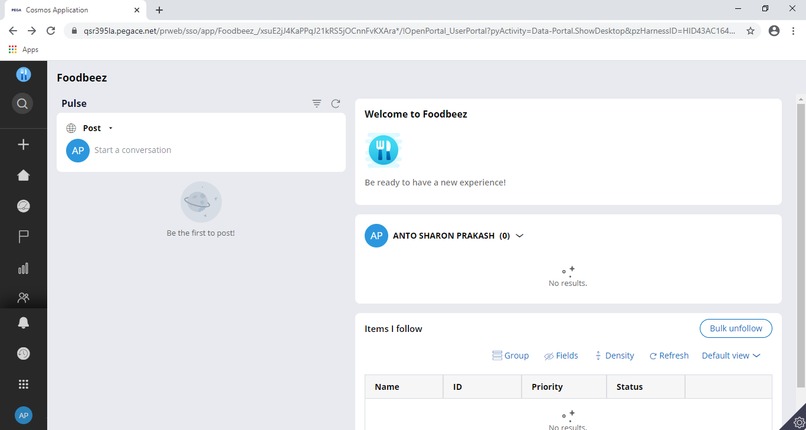Open Recents clock icon in sidebar
Image resolution: width=806 pixels, height=430 pixels.
pos(23,353)
